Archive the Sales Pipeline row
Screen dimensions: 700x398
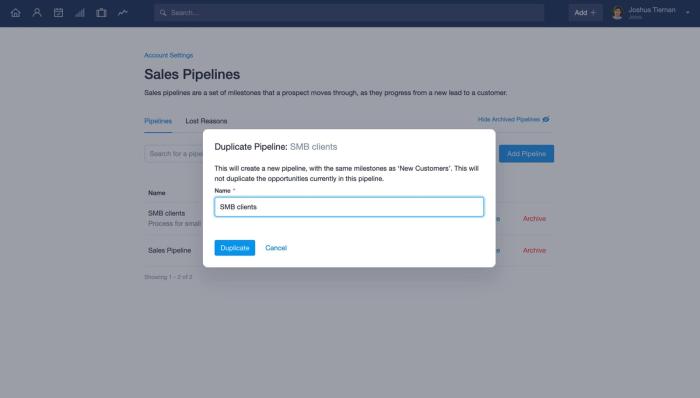[534, 250]
